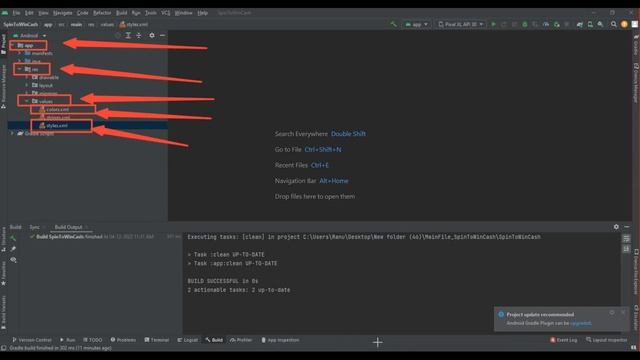
Task: Open the Android project view dropdown
Action: [x=30, y=36]
